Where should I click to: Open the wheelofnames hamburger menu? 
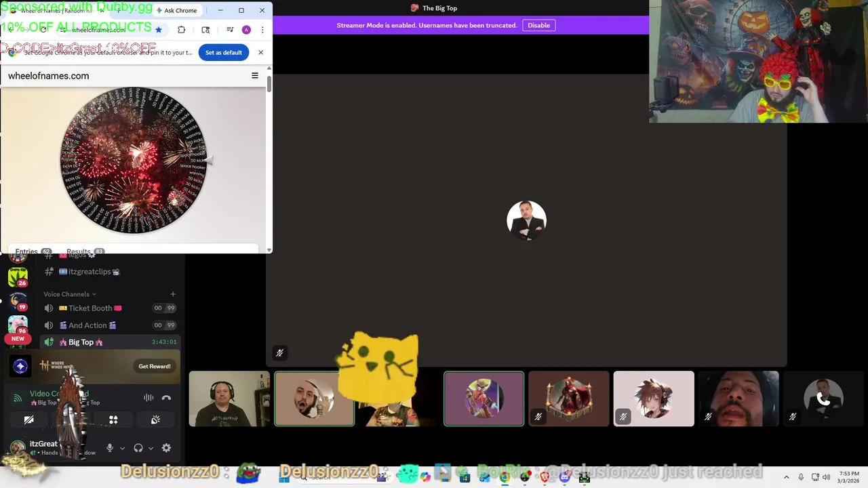pos(255,76)
